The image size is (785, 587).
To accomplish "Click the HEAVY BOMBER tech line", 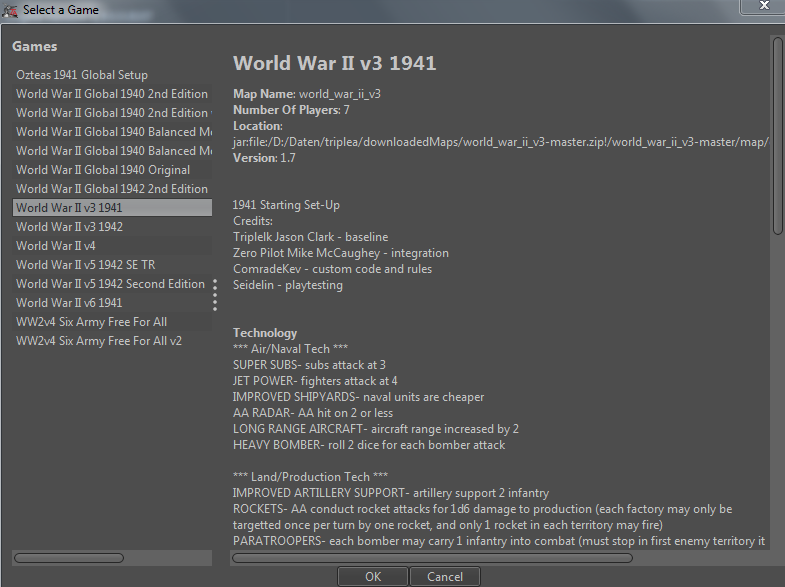I will coord(369,445).
